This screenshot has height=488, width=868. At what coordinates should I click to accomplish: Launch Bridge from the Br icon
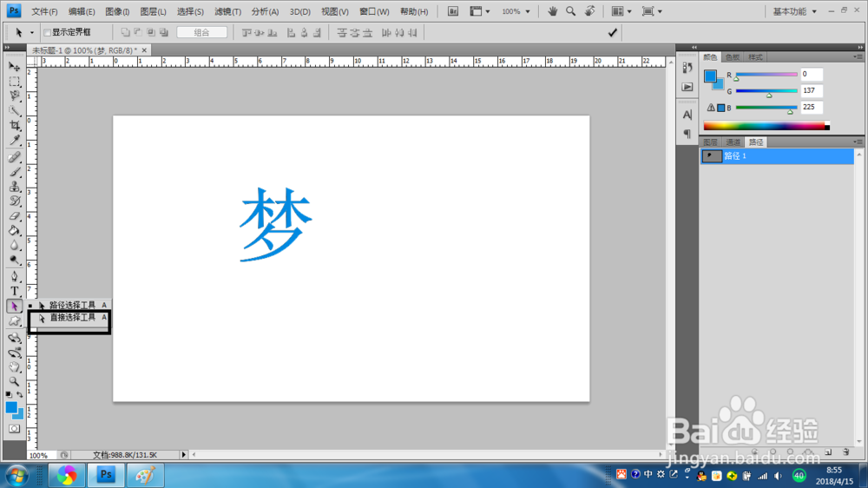(x=453, y=11)
